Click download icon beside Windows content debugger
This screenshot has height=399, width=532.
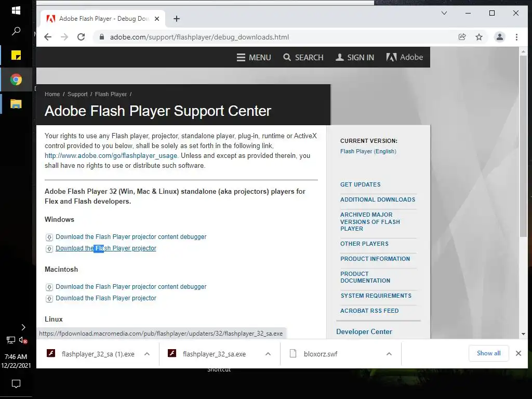click(x=49, y=237)
